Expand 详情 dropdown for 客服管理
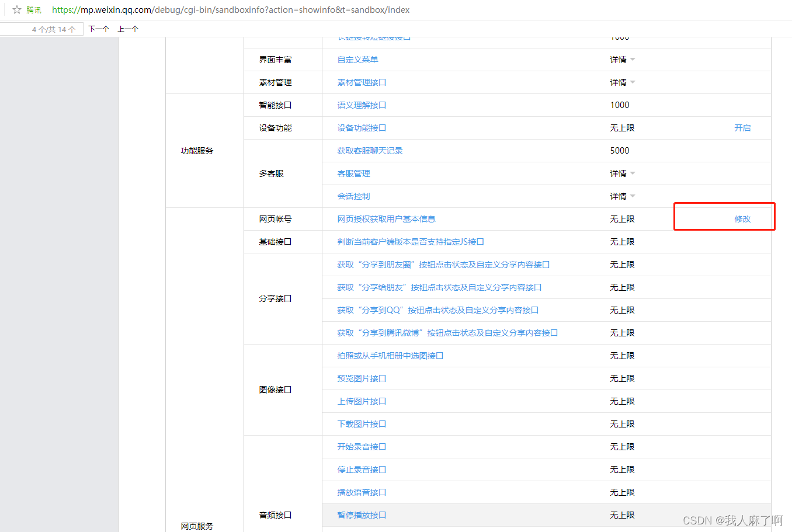This screenshot has height=532, width=792. pos(623,173)
